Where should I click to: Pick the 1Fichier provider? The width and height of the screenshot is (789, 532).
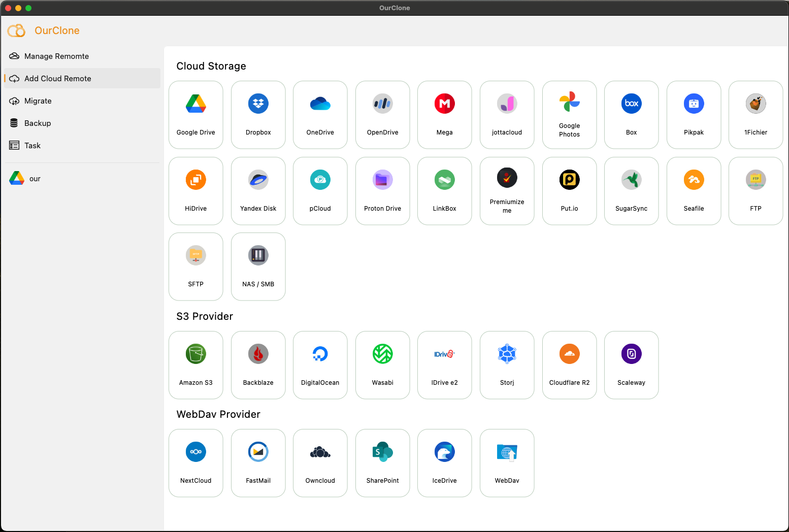pos(756,115)
